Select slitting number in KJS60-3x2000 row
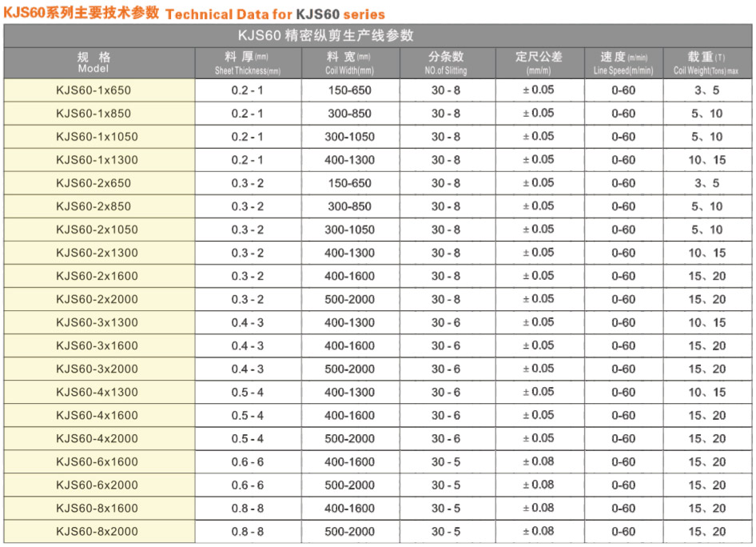The width and height of the screenshot is (756, 547). (446, 369)
